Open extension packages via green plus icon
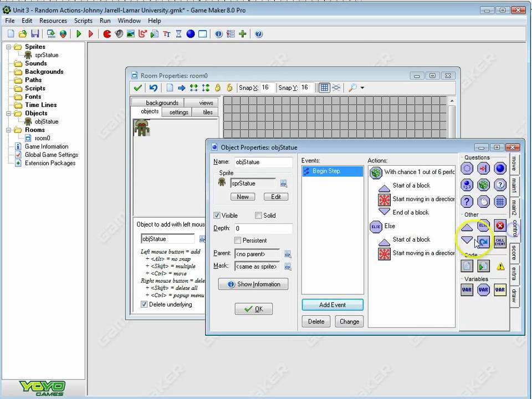 coord(243,34)
